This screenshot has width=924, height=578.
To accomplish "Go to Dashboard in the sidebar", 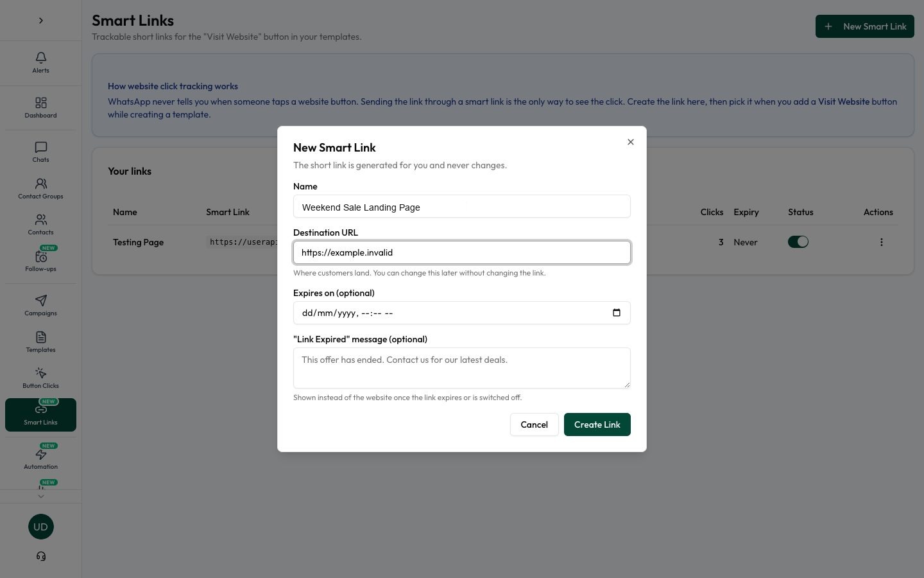I will [x=40, y=108].
